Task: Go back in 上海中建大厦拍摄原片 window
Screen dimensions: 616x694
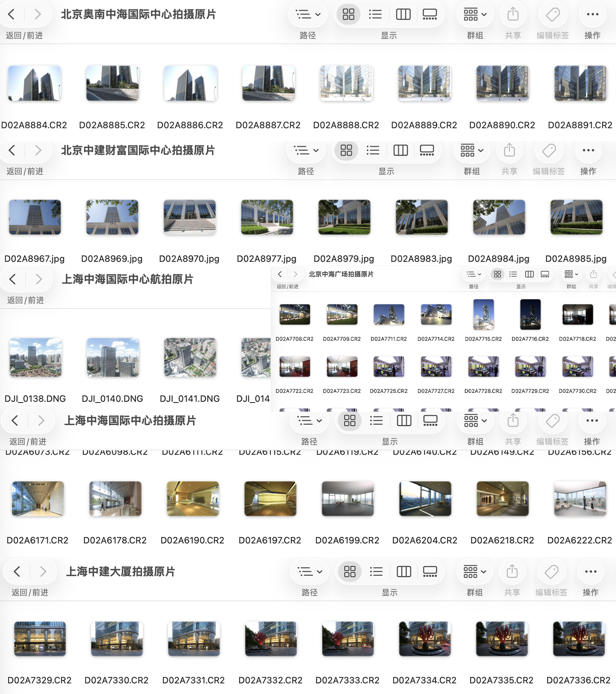Action: point(17,571)
